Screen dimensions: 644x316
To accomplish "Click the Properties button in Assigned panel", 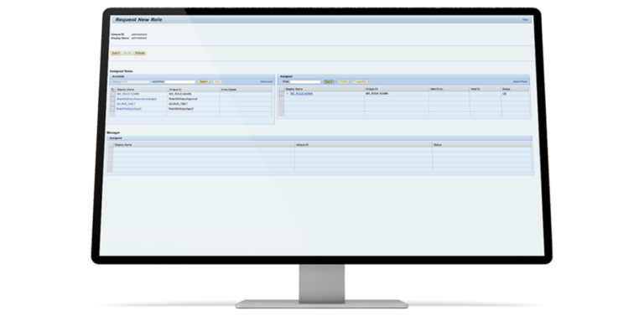I will click(x=361, y=81).
